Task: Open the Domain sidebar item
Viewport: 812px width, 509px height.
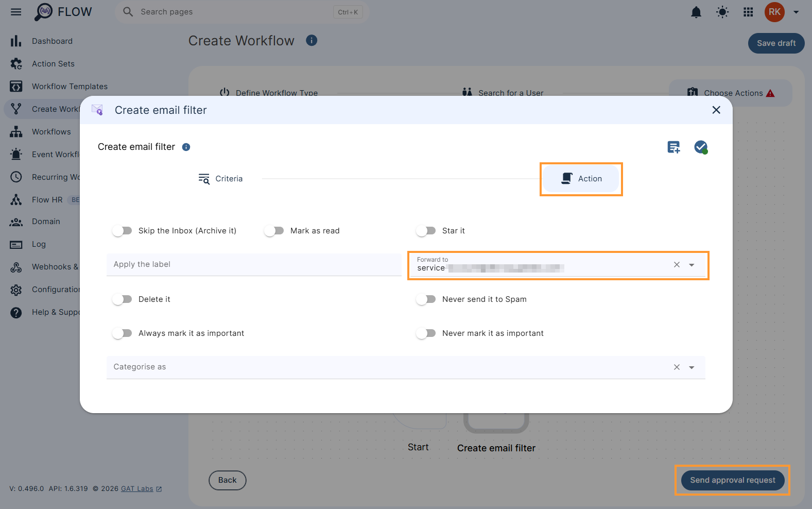Action: (x=46, y=222)
